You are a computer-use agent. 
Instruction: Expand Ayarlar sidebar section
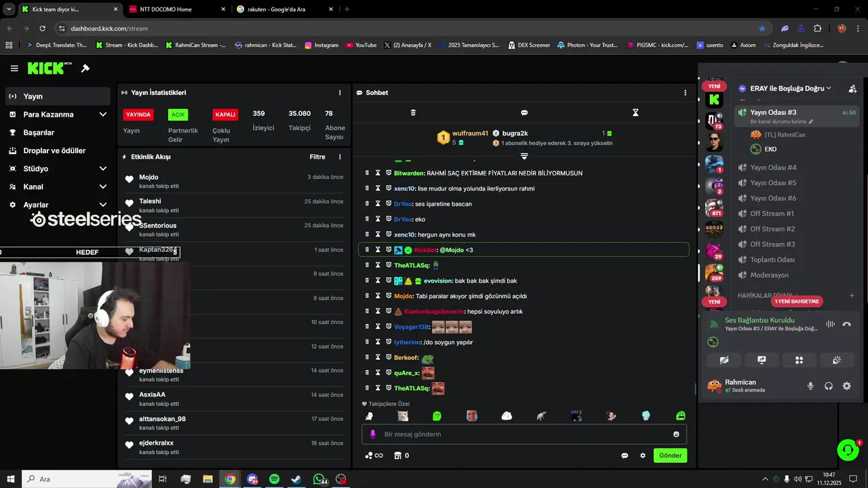(103, 205)
